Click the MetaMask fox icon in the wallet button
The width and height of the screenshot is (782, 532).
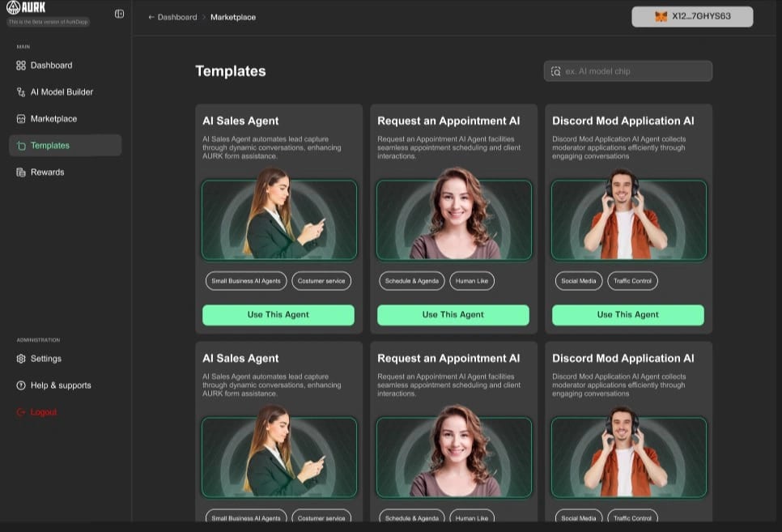coord(661,16)
